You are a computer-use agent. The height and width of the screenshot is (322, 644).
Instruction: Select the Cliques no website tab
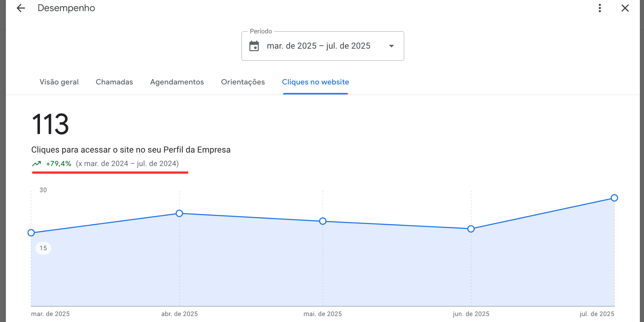pos(315,82)
